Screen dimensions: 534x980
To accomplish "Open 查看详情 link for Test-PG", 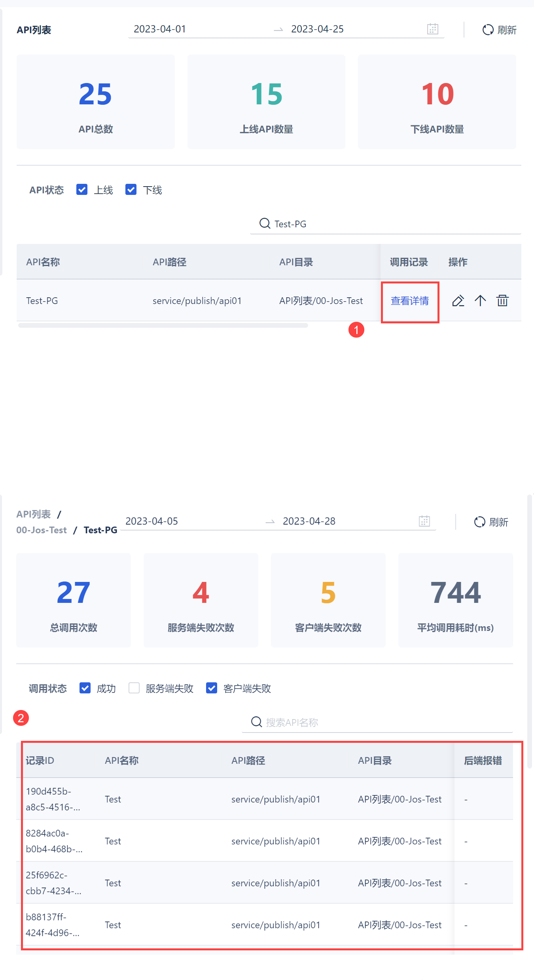I will click(x=410, y=301).
